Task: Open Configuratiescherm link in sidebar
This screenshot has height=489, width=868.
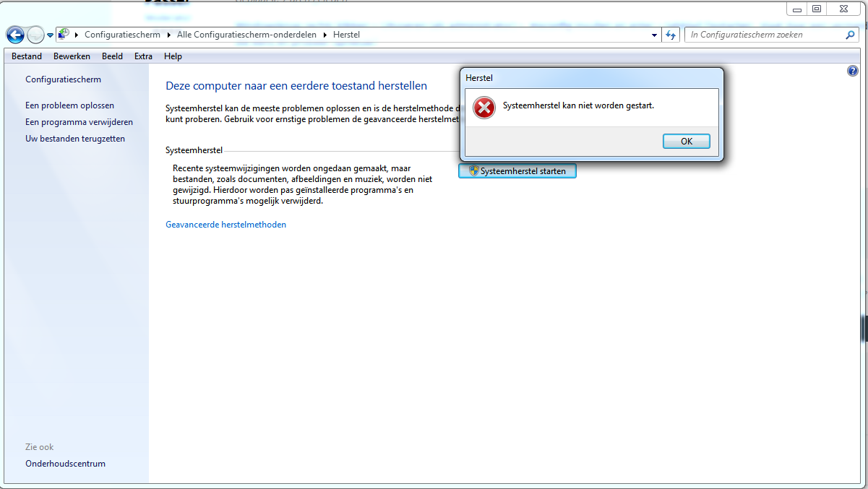Action: [63, 79]
